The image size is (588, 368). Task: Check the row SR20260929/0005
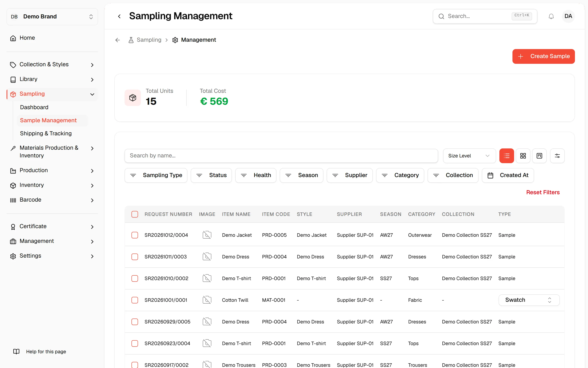pyautogui.click(x=135, y=322)
